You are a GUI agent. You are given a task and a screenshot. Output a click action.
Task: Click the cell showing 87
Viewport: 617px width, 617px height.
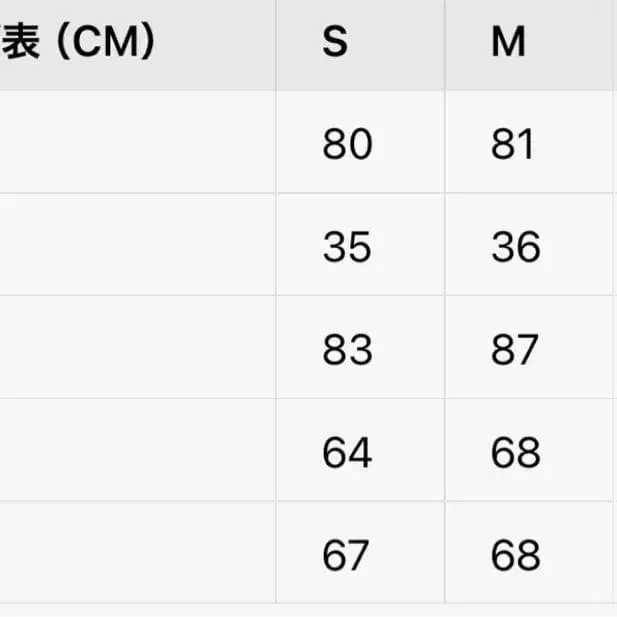click(x=515, y=350)
